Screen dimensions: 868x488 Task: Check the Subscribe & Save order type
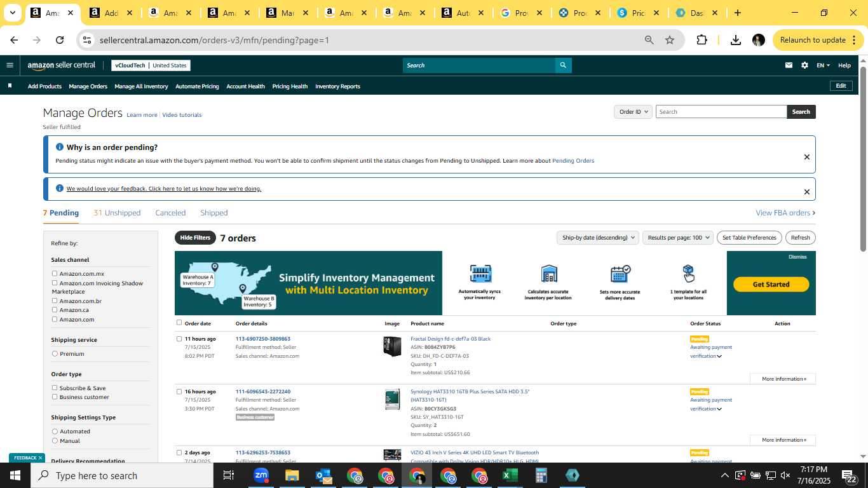tap(55, 388)
